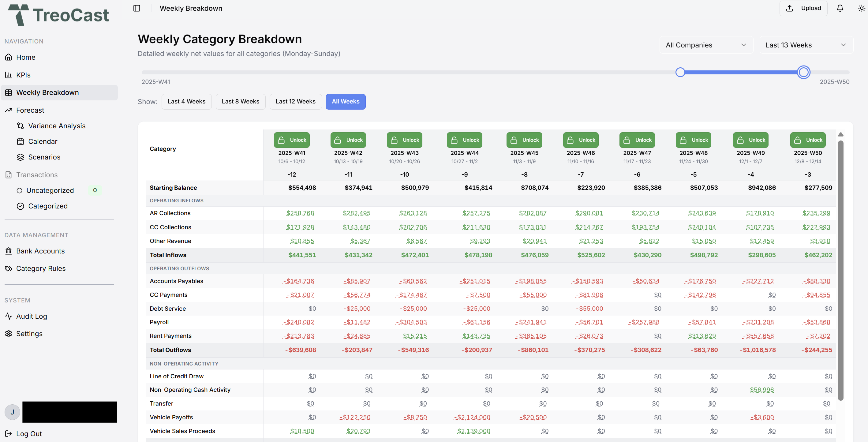Image resolution: width=868 pixels, height=442 pixels.
Task: Open the notifications bell
Action: [x=840, y=8]
